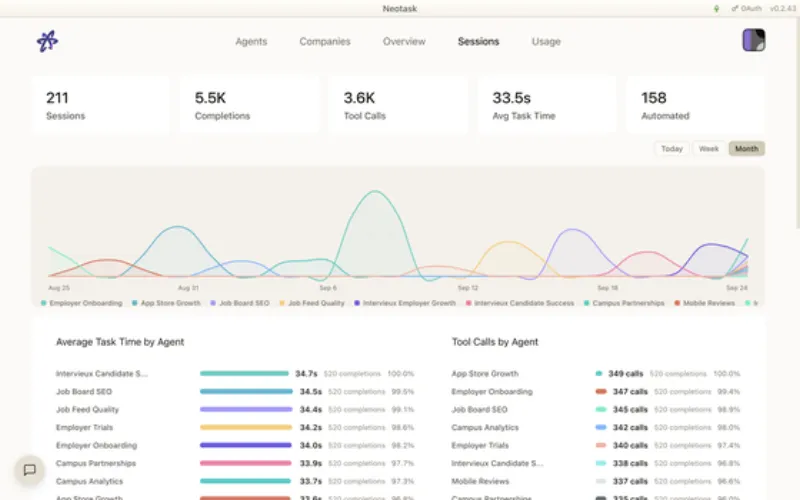Click the v0.2.43 version label

783,9
